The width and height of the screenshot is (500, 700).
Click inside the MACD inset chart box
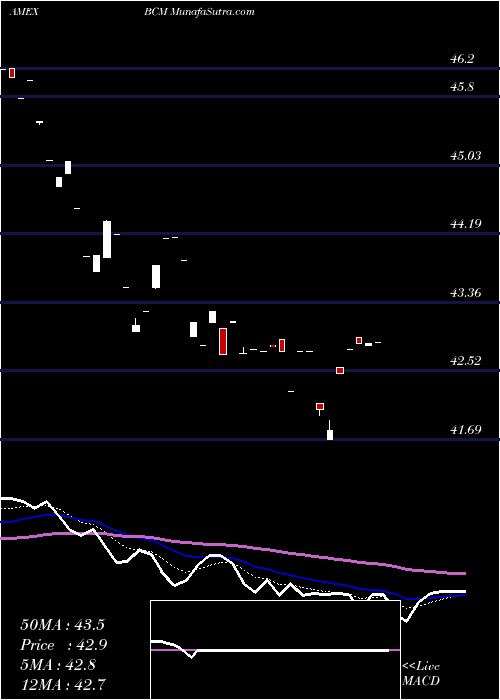pyautogui.click(x=275, y=650)
